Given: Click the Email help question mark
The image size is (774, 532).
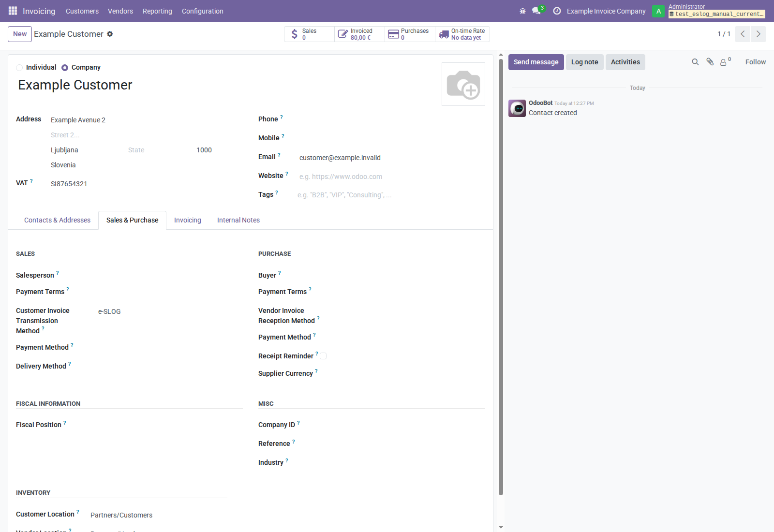Looking at the screenshot, I should click(279, 155).
